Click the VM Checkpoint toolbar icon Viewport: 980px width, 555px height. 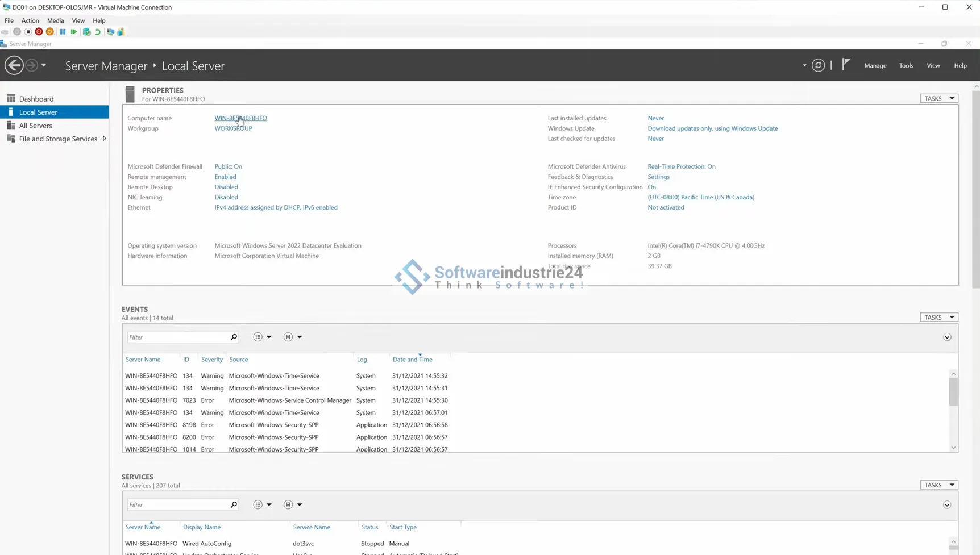click(x=86, y=32)
